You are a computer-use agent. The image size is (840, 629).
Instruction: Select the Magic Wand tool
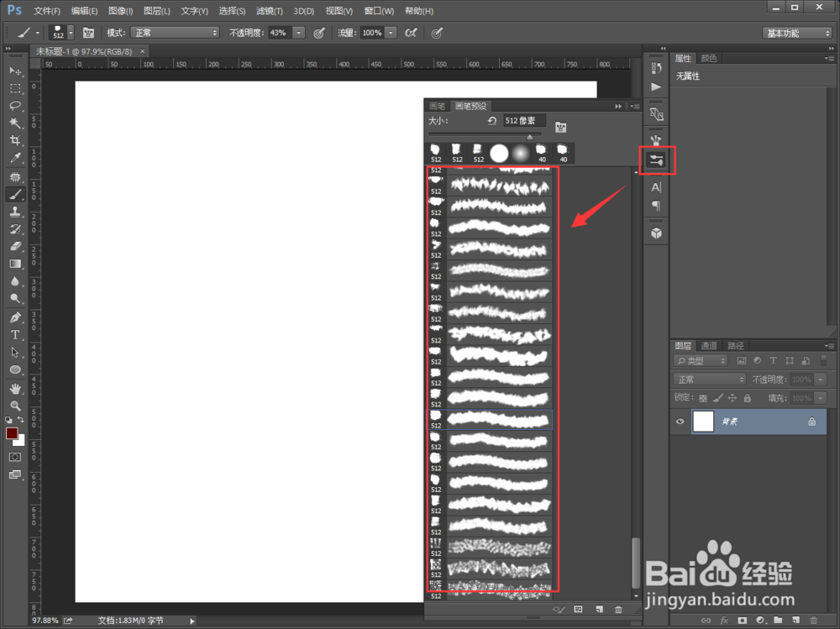[15, 123]
